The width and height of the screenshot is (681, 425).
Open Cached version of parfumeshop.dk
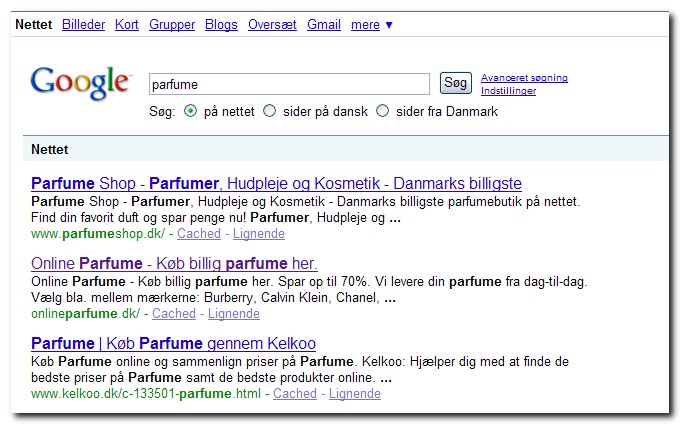[199, 234]
